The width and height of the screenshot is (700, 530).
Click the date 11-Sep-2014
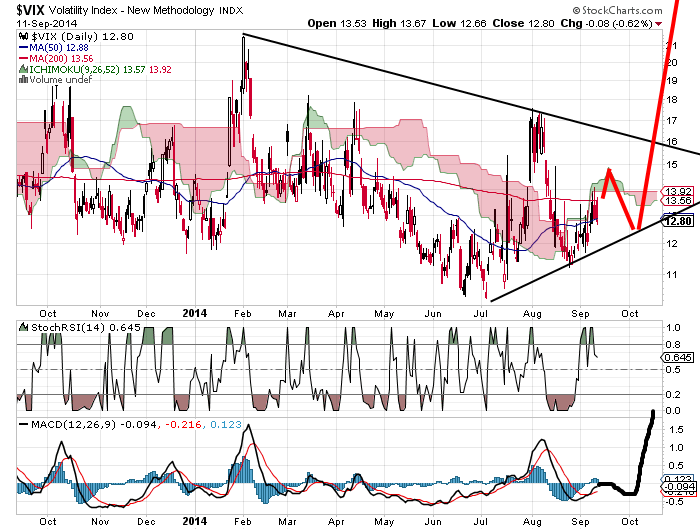tap(46, 23)
